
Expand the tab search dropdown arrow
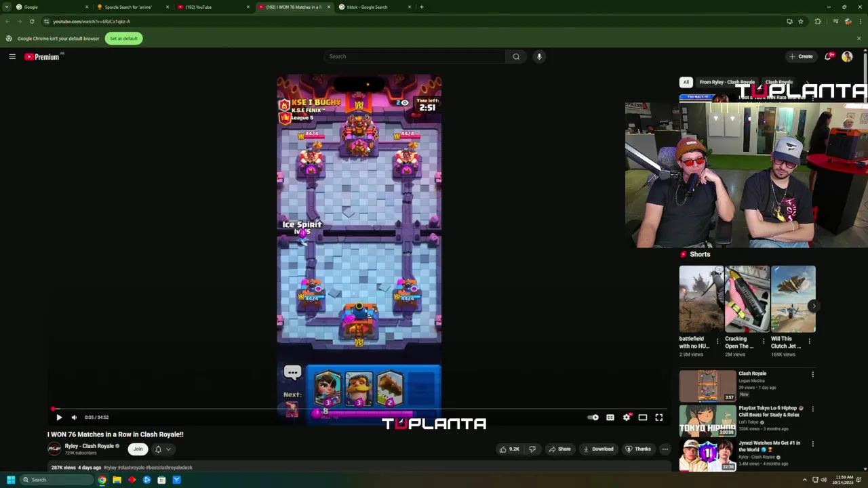coord(6,7)
